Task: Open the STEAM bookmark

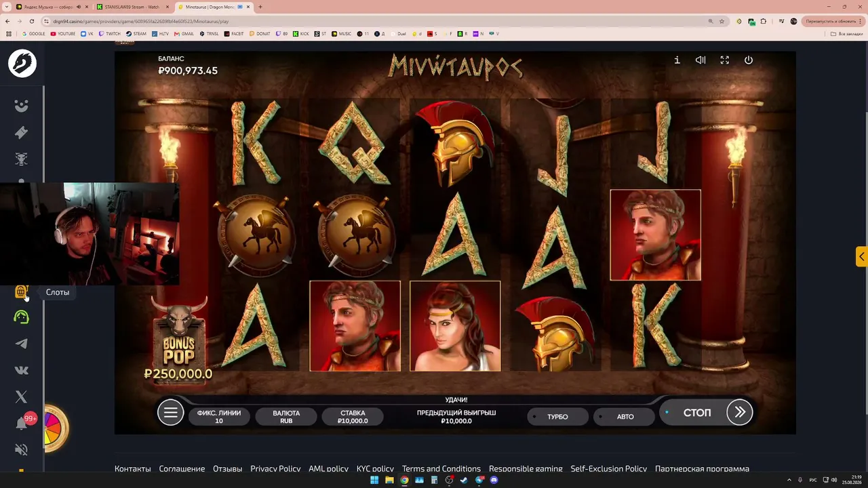Action: coord(136,33)
